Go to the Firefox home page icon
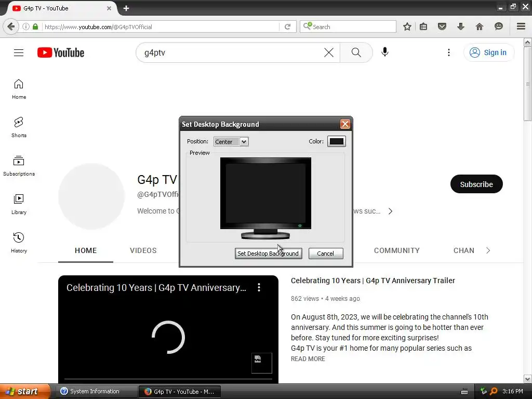Screen dimensions: 532x399 (x=480, y=26)
